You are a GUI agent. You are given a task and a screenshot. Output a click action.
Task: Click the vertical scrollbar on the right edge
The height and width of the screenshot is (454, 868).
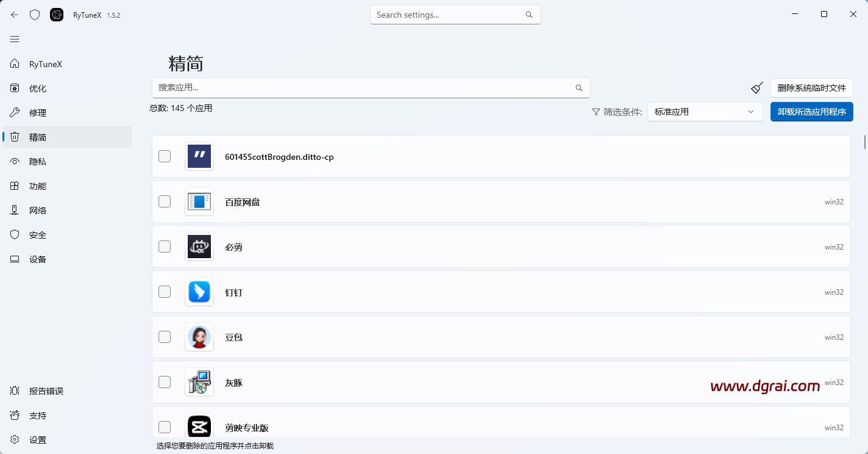coord(864,142)
